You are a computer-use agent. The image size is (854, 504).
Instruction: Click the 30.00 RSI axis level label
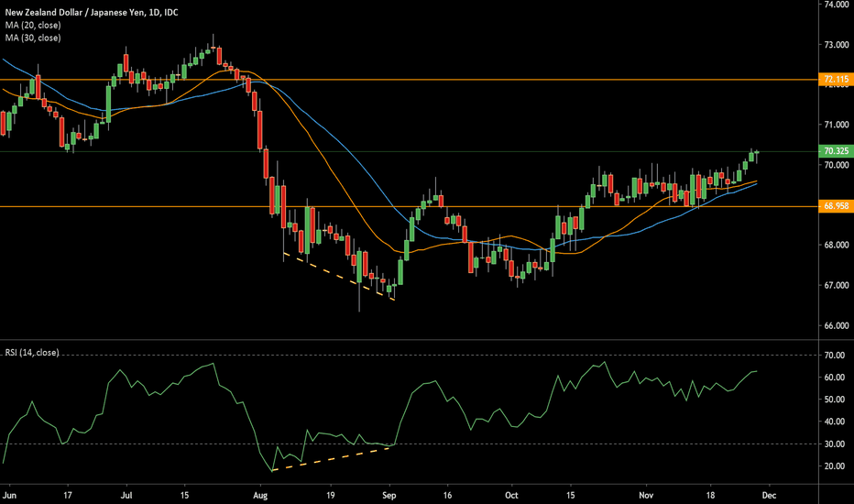point(835,444)
